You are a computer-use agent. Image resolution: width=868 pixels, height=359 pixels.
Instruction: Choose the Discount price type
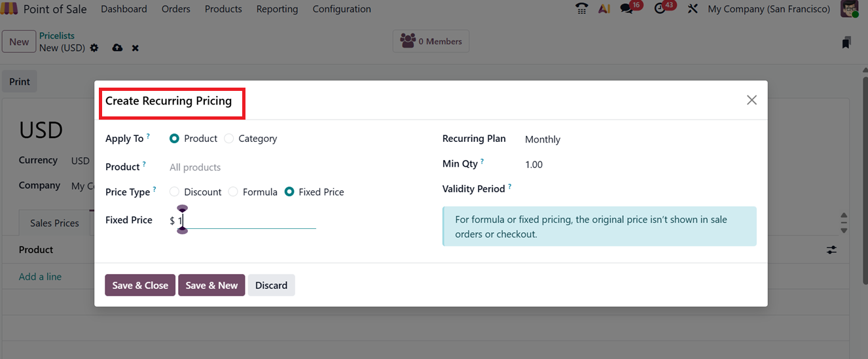coord(175,192)
